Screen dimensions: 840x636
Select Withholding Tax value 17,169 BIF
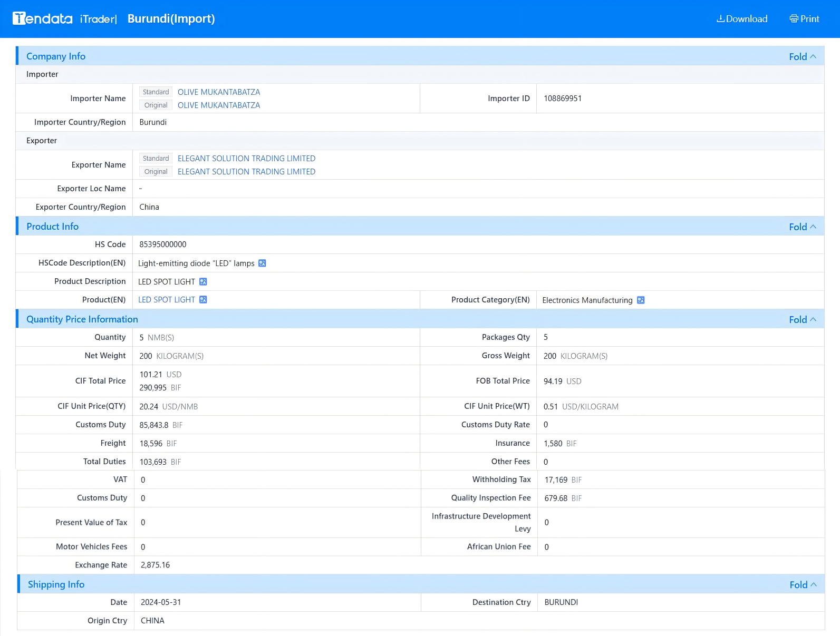(x=563, y=480)
